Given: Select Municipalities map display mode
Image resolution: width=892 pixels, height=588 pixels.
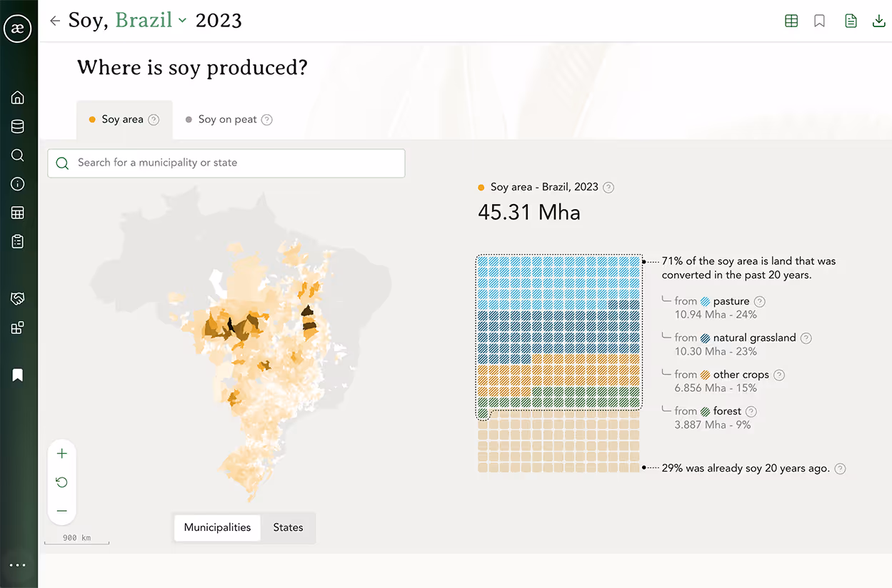Looking at the screenshot, I should pos(217,527).
